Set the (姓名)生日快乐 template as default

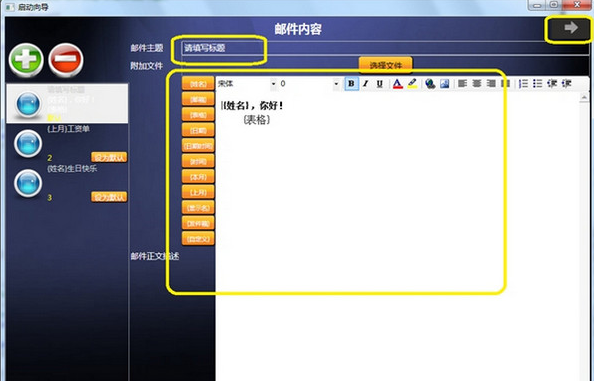[109, 197]
